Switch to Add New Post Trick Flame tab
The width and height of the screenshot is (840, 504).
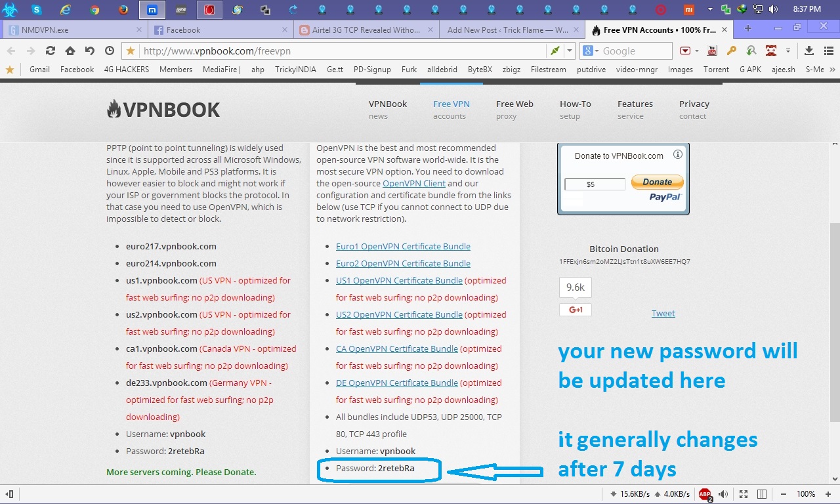pos(512,30)
